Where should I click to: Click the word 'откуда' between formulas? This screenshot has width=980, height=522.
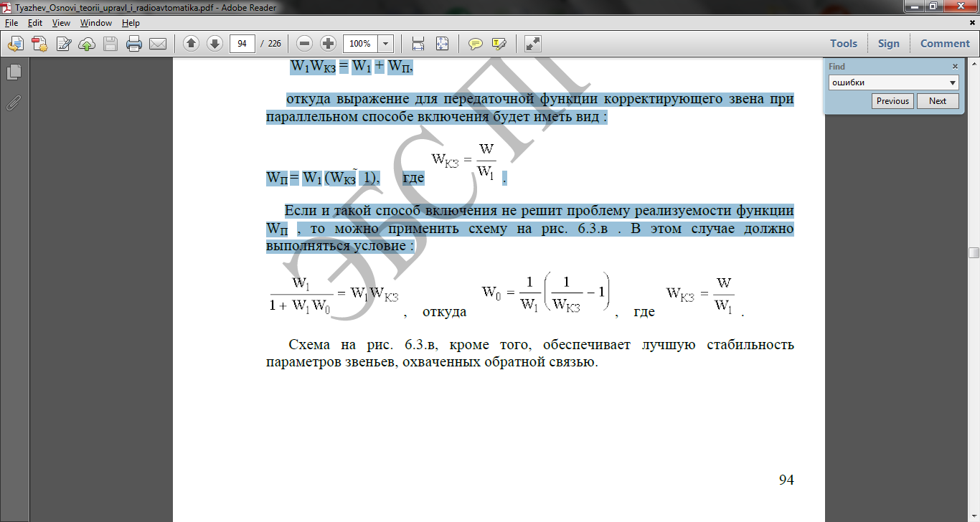[444, 313]
